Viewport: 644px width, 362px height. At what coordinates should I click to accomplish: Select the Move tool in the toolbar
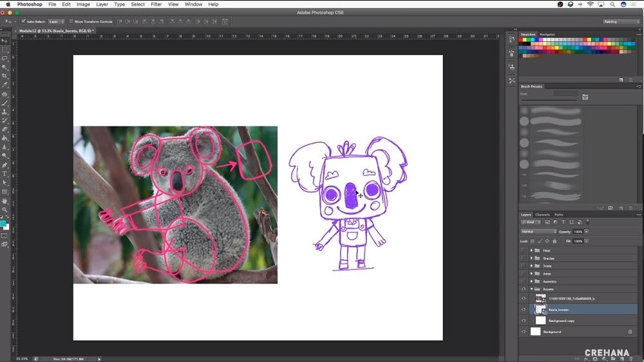(x=5, y=41)
